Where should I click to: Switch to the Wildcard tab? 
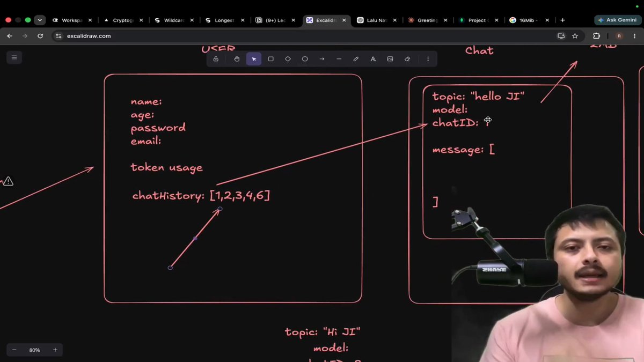(x=174, y=20)
